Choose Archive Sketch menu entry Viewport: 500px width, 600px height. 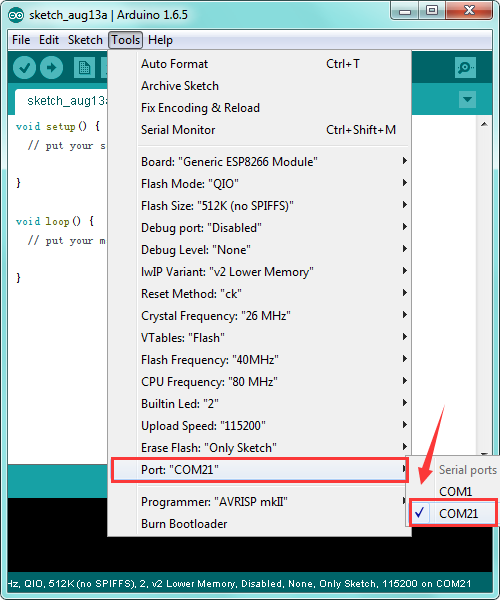(259, 86)
